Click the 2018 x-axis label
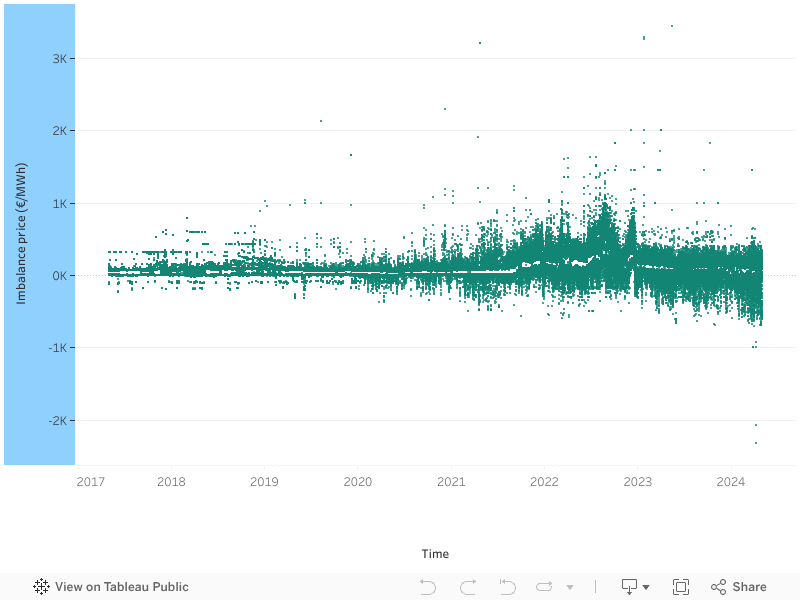The image size is (800, 600). pyautogui.click(x=171, y=482)
